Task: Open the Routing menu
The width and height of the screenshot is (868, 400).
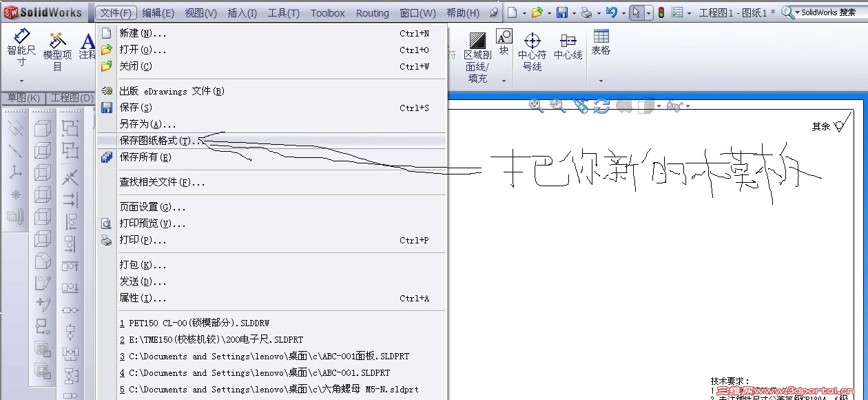Action: tap(373, 13)
